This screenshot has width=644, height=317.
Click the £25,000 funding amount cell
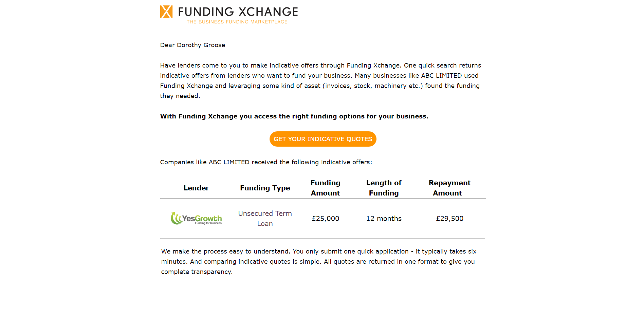(326, 219)
